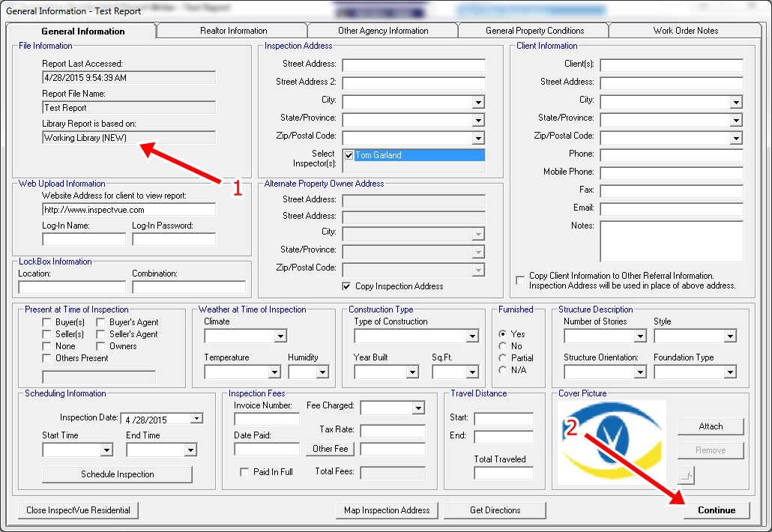
Task: Open Inspection Address Zip/Postal Code dropdown
Action: 478,139
